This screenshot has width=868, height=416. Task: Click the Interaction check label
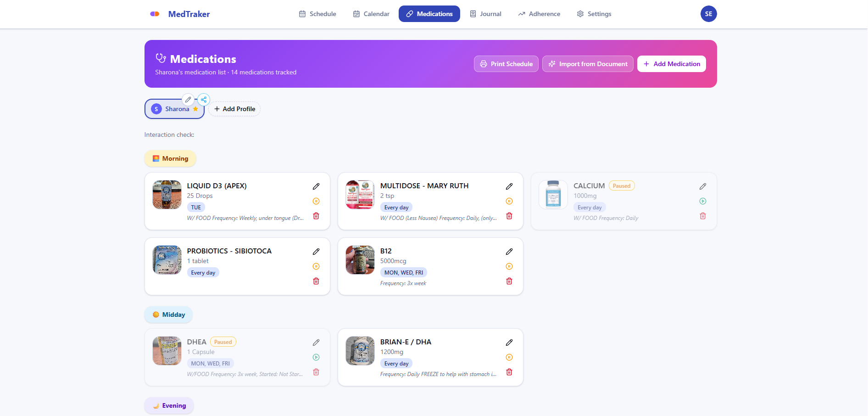click(x=169, y=135)
